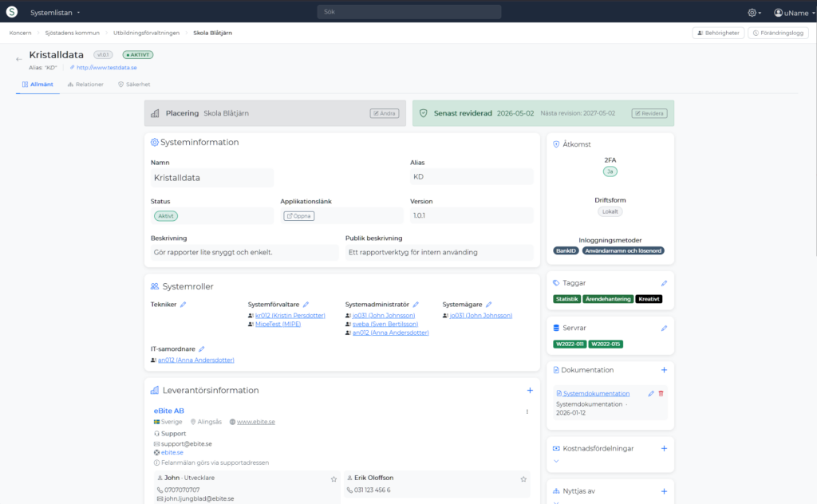
Task: Edit Systemförvaltare role pencil icon
Action: (306, 305)
